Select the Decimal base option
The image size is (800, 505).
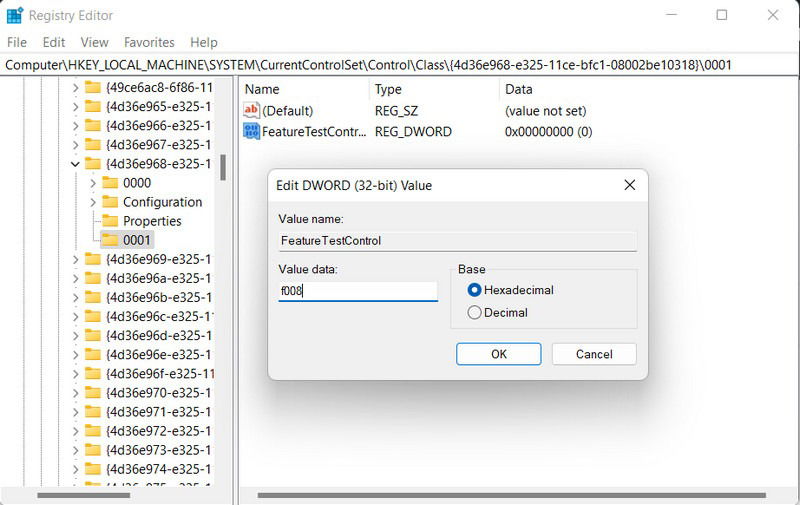[x=474, y=312]
